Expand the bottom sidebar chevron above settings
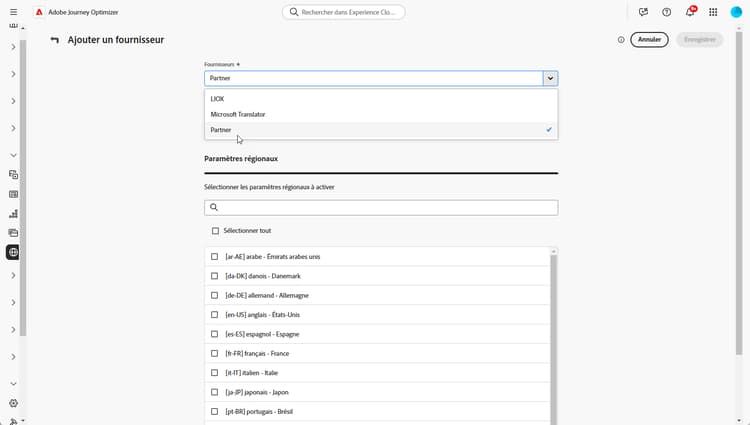 tap(13, 383)
